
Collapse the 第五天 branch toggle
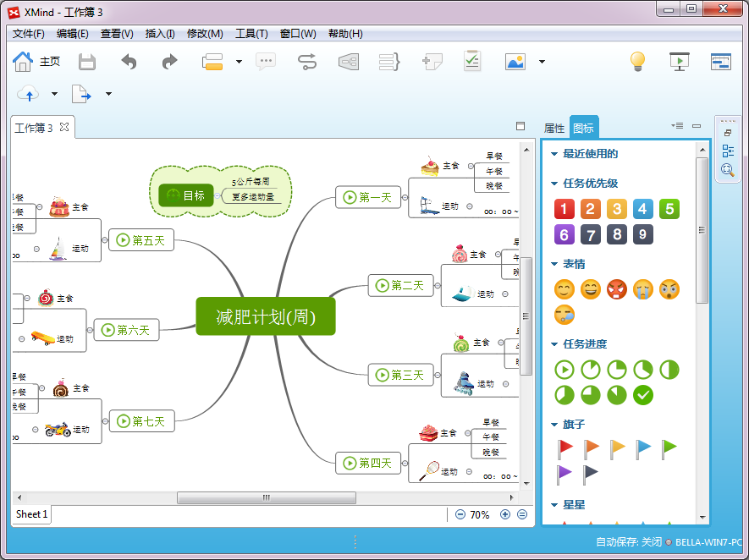105,240
